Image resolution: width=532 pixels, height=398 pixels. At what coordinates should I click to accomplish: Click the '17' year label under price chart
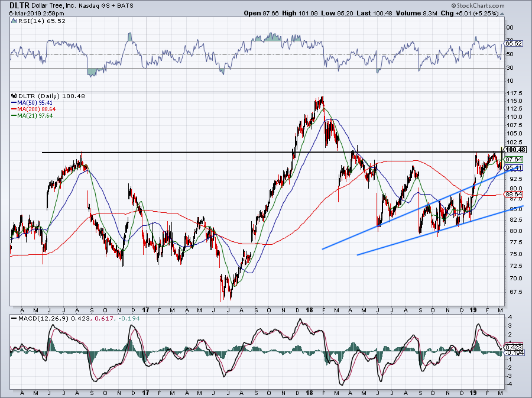[145, 310]
